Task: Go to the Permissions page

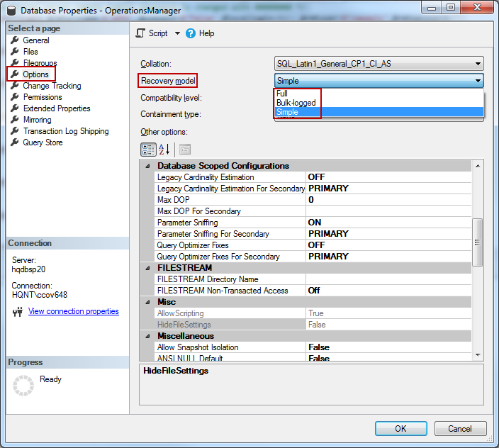Action: 43,97
